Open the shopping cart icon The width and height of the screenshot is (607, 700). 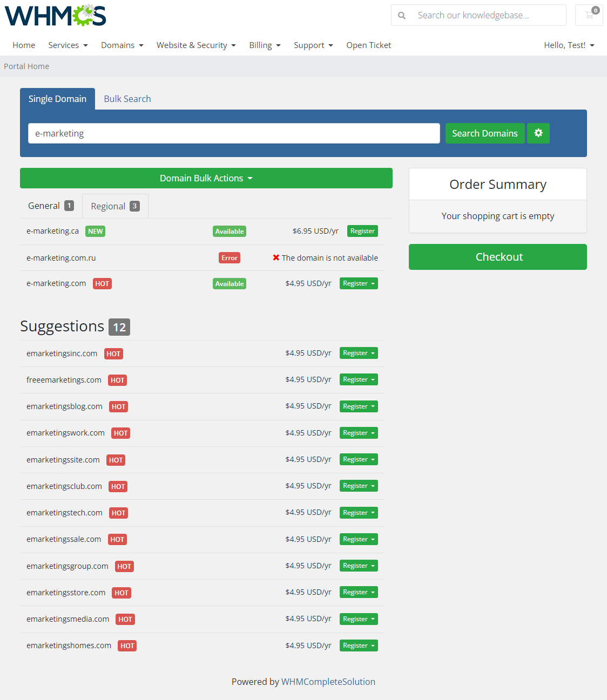(589, 15)
